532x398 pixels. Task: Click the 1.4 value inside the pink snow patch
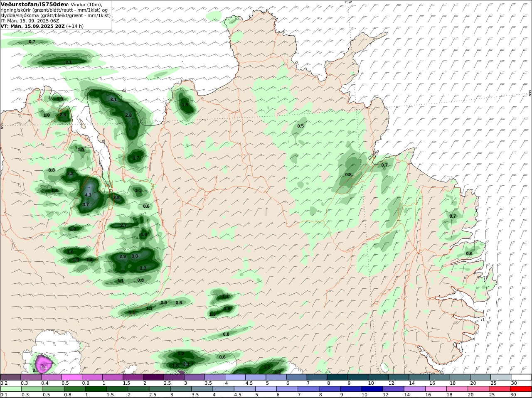43,368
